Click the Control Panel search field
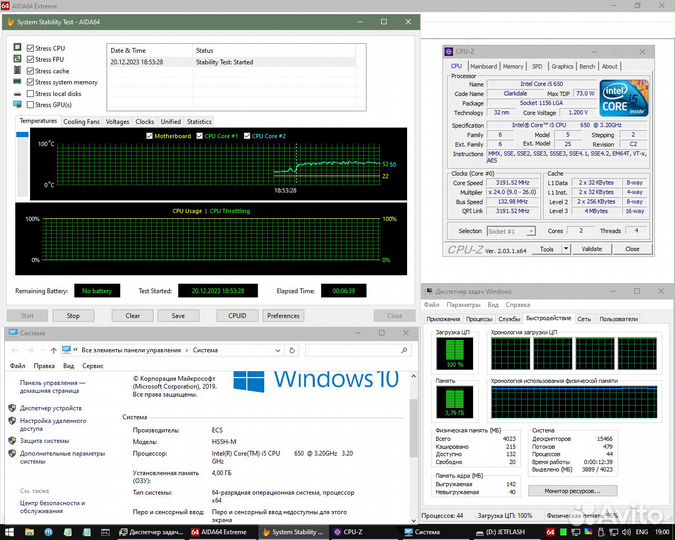The image size is (675, 540). coord(358,351)
